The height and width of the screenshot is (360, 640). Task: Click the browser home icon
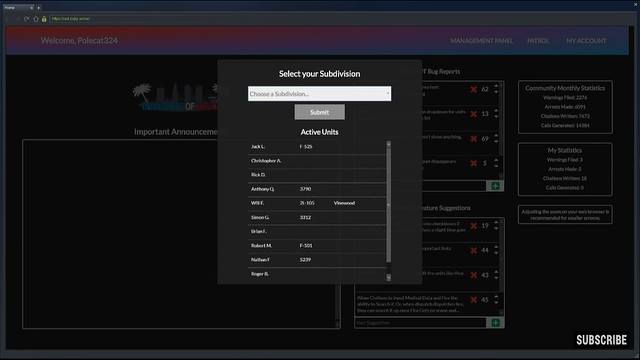click(x=36, y=19)
